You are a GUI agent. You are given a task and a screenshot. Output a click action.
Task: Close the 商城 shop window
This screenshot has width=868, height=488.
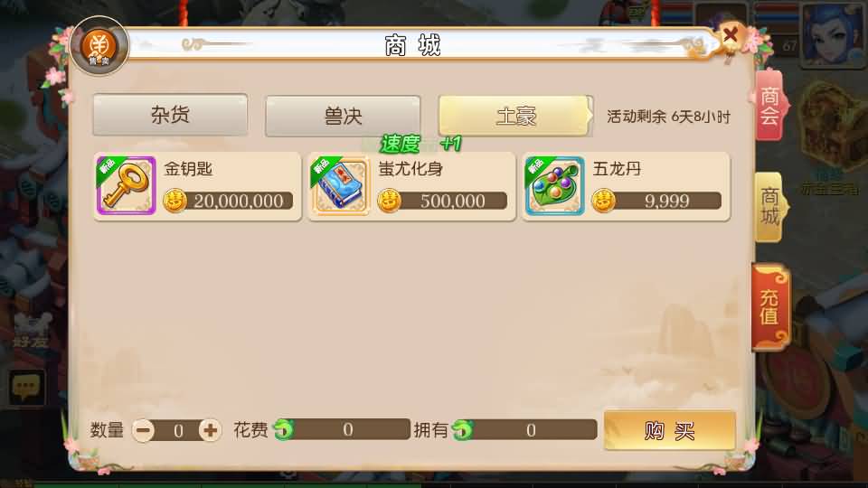click(731, 35)
